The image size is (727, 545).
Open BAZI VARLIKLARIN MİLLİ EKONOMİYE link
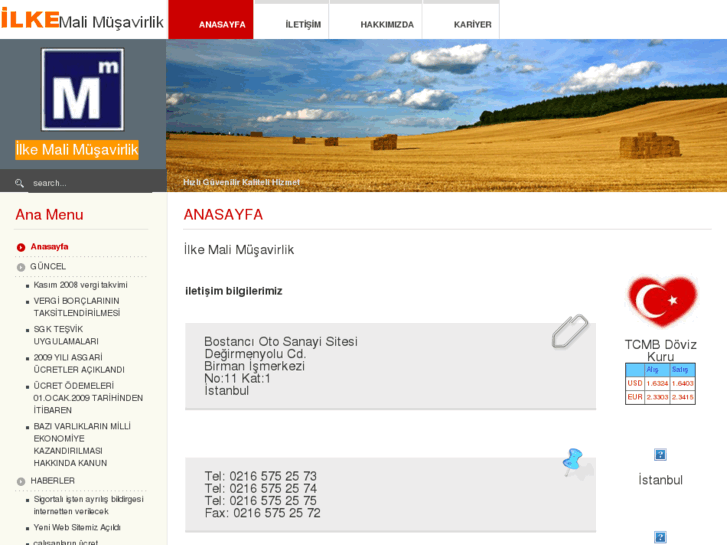pyautogui.click(x=82, y=444)
